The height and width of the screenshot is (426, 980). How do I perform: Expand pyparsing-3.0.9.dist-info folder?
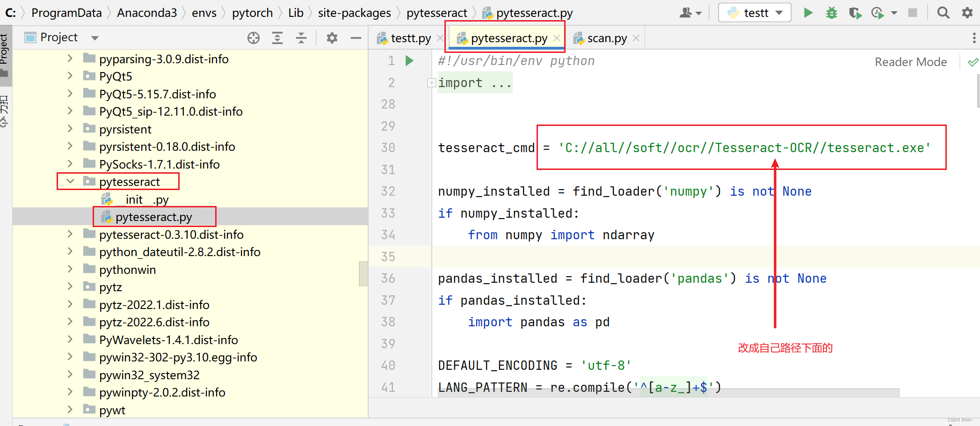click(x=70, y=59)
